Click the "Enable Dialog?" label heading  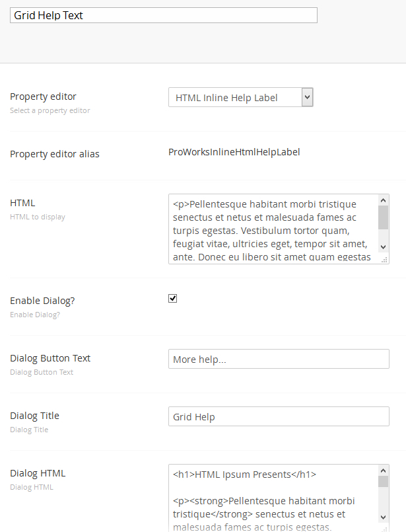pyautogui.click(x=42, y=301)
